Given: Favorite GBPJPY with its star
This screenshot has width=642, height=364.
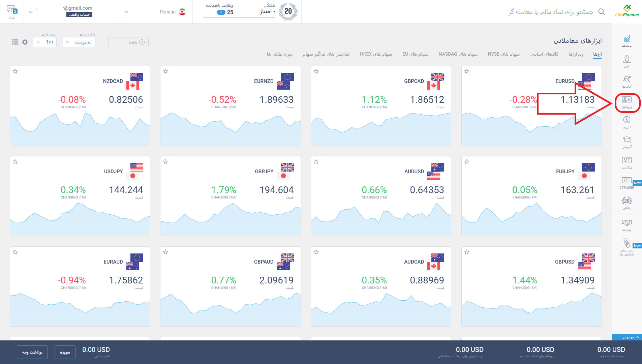Looking at the screenshot, I should click(x=165, y=161).
